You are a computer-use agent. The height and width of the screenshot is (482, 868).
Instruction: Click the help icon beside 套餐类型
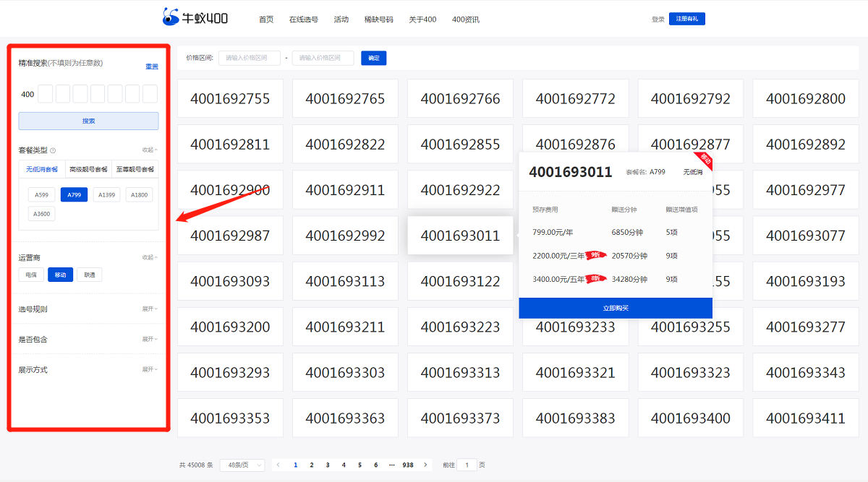[x=53, y=150]
